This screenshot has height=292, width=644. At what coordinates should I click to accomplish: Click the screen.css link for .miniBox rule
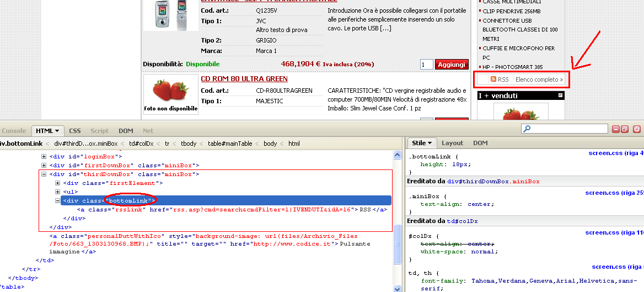[x=614, y=193]
